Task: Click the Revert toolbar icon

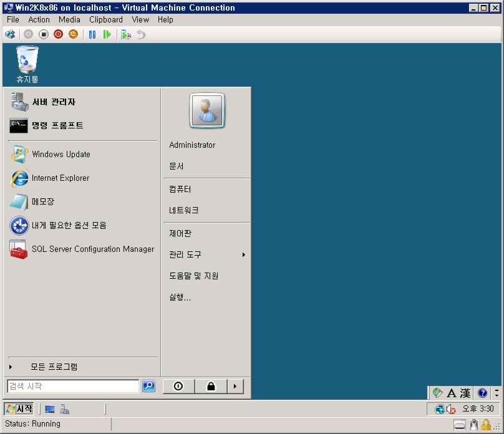Action: 141,34
